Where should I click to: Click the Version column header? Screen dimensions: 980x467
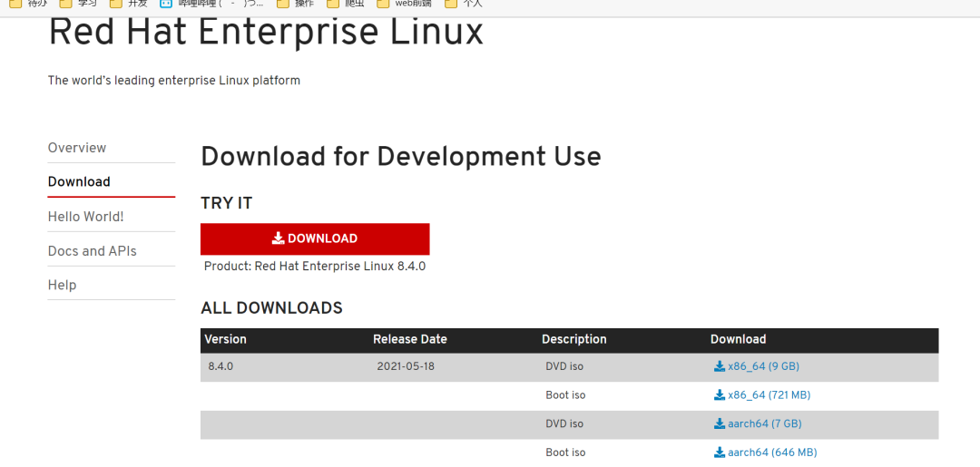pos(226,340)
